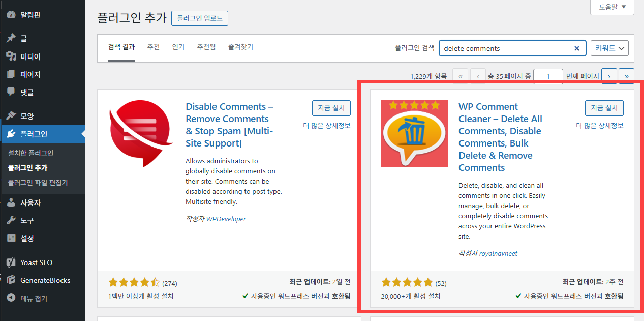This screenshot has height=321, width=644.
Task: Click the 글 pushpin icon
Action: (11, 38)
